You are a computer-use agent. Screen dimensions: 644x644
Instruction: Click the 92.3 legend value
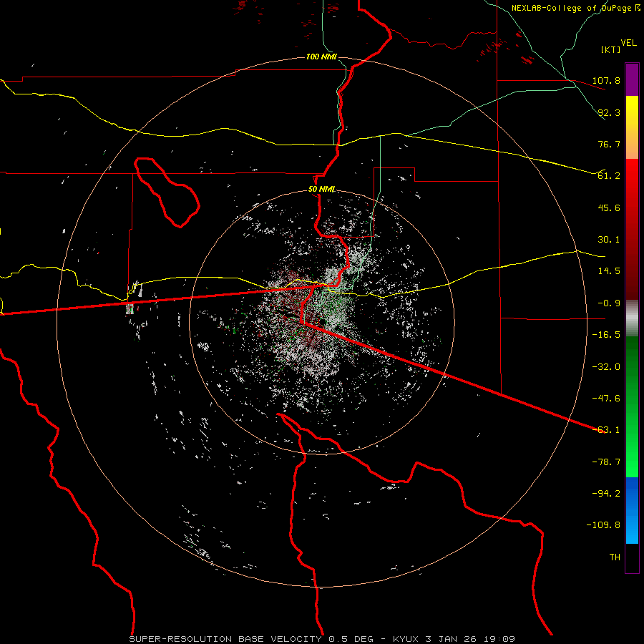(x=609, y=112)
